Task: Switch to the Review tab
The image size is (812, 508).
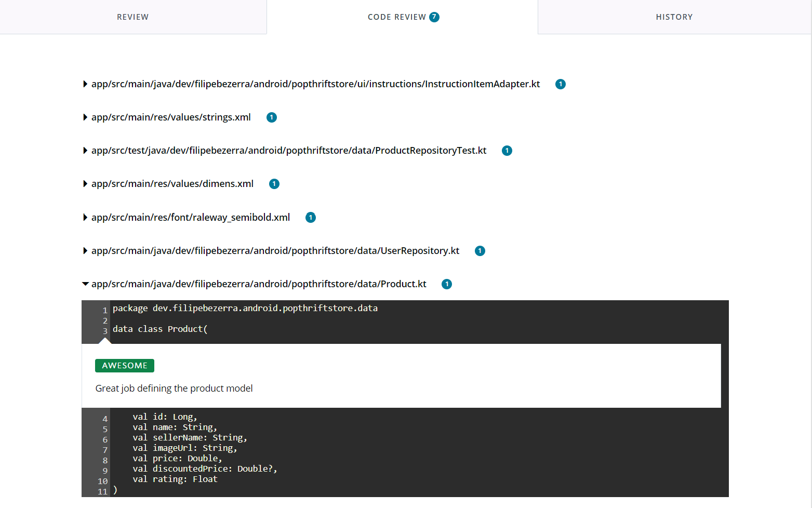Action: tap(133, 17)
